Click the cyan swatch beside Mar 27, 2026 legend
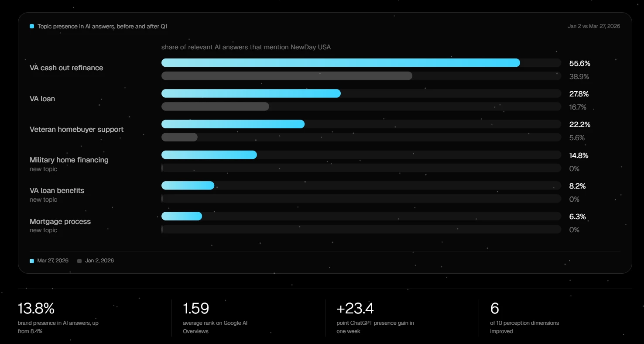Screen dimensions: 644x344 pyautogui.click(x=32, y=261)
